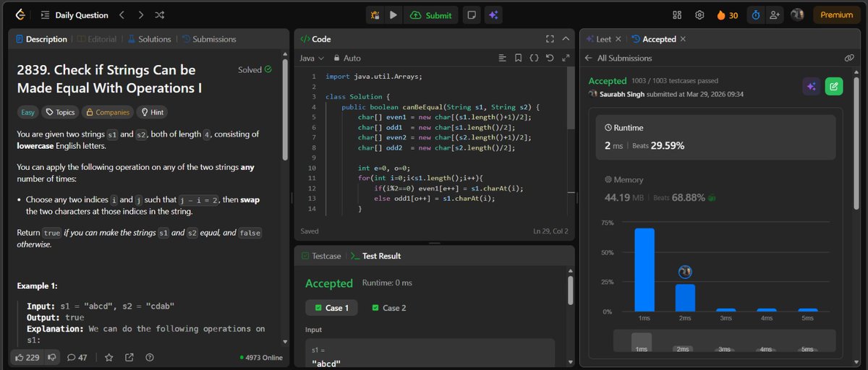
Task: Switch to the Leet tab
Action: pos(599,39)
